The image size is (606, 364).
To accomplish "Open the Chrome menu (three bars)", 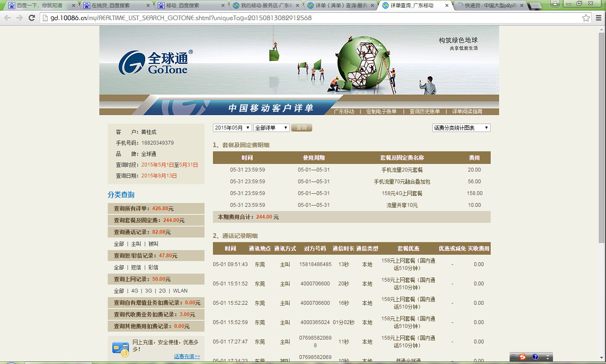I will [598, 18].
